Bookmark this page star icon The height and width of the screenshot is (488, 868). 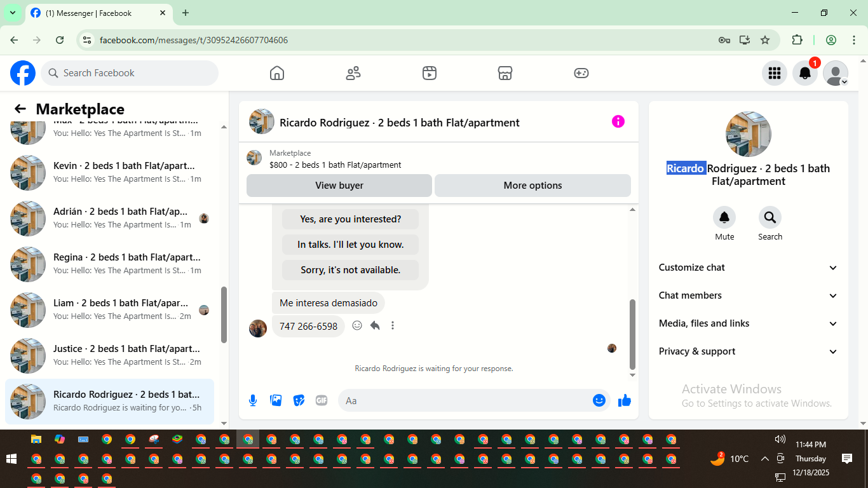[765, 40]
